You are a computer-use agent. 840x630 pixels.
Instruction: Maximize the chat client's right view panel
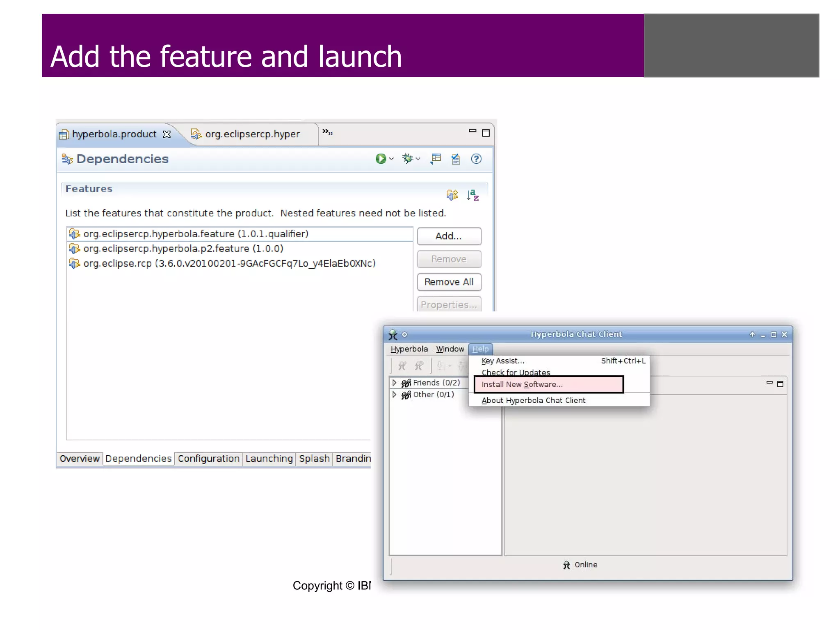click(781, 384)
